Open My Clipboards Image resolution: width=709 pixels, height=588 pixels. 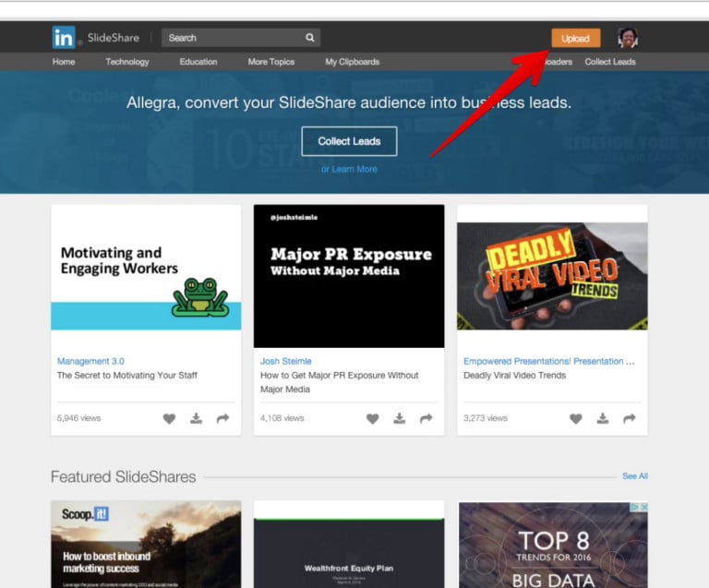click(353, 62)
